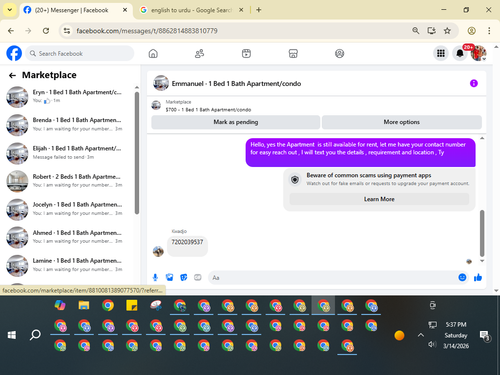Open File Explorer from taskbar

84,305
